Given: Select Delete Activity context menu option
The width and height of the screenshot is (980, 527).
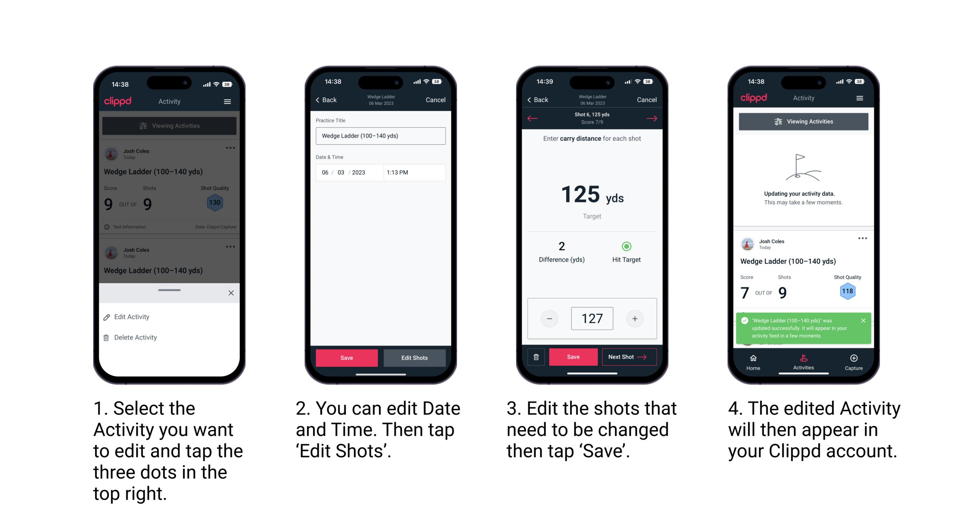Looking at the screenshot, I should 136,337.
